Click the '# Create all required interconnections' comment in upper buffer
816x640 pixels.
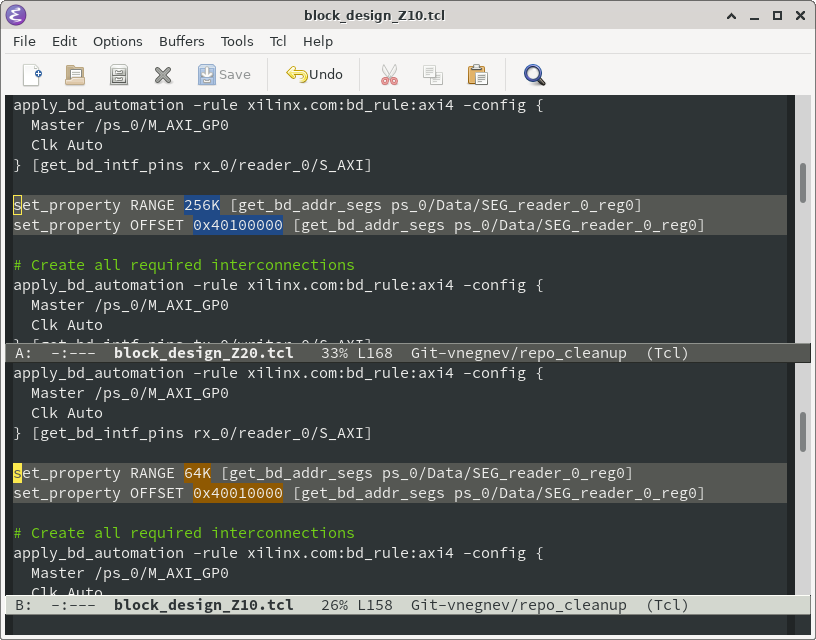[x=184, y=265]
